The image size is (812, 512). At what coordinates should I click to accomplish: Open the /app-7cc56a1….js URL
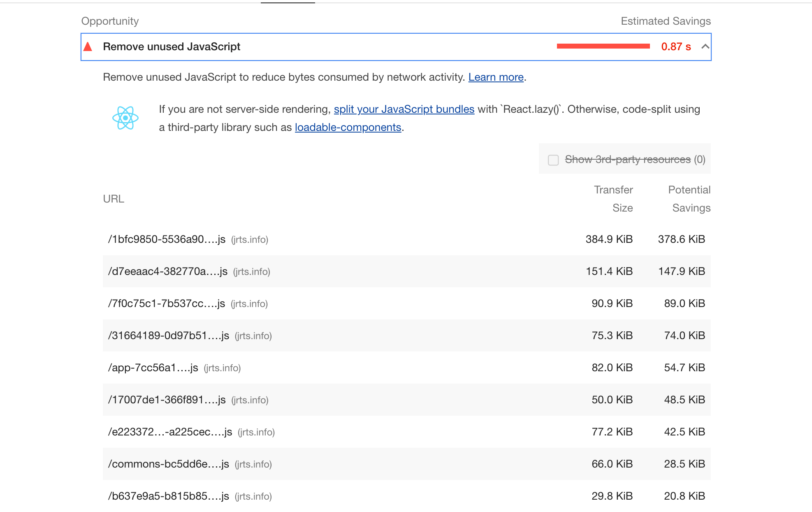[153, 368]
